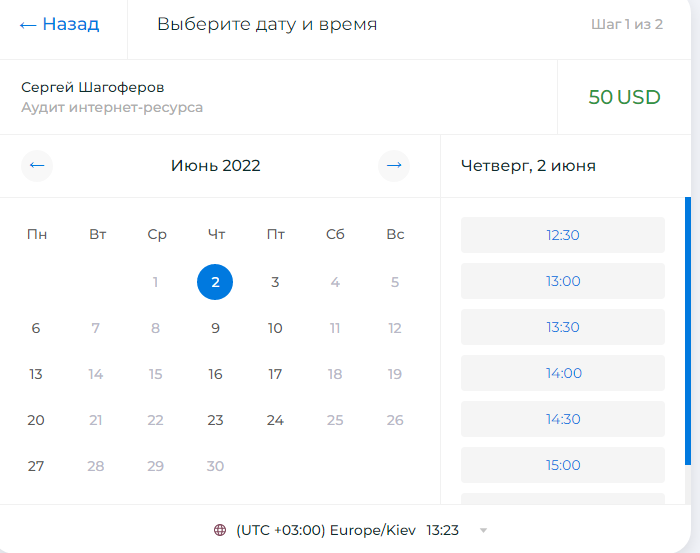Select June 3 in the calendar
Viewport: 700px width, 553px height.
275,282
